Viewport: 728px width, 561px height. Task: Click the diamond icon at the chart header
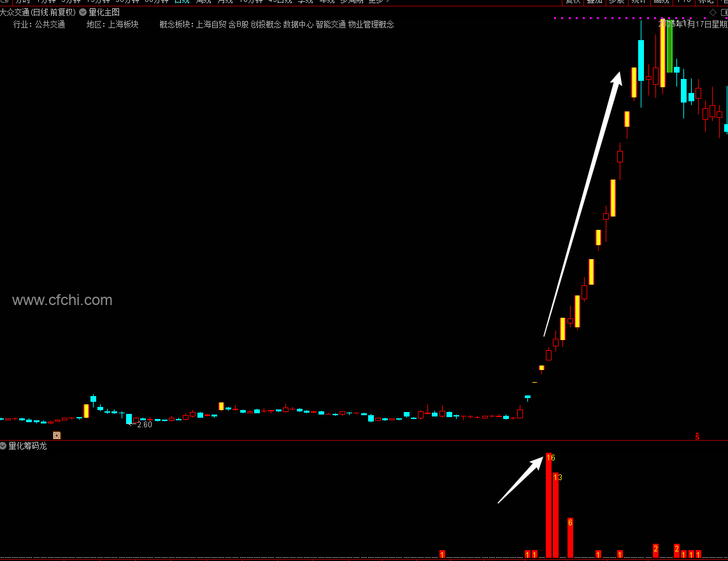713,13
